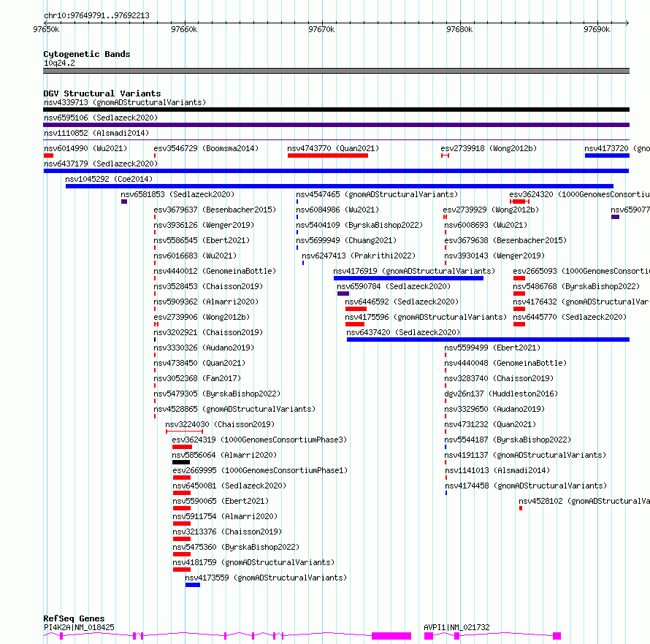
Task: Click the nsv4339713 gnomADStructuralVariants label
Action: [x=125, y=102]
